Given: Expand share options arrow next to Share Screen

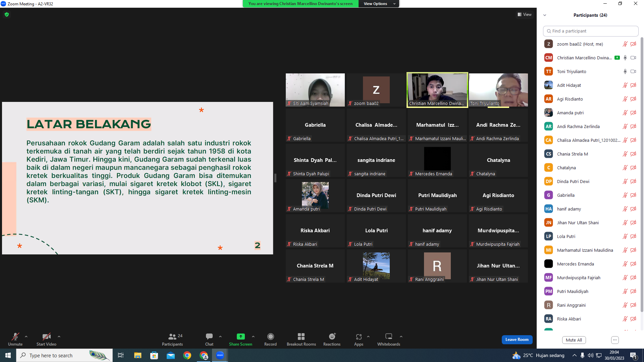Looking at the screenshot, I should [253, 337].
